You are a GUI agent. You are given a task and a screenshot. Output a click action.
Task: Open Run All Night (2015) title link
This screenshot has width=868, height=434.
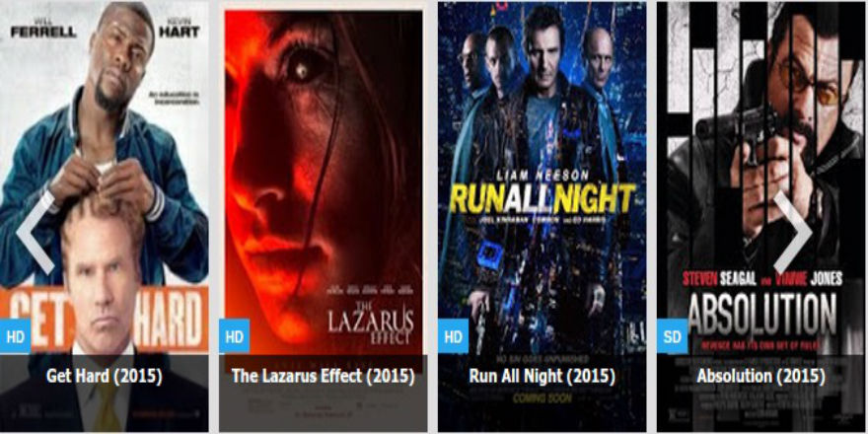(x=542, y=377)
